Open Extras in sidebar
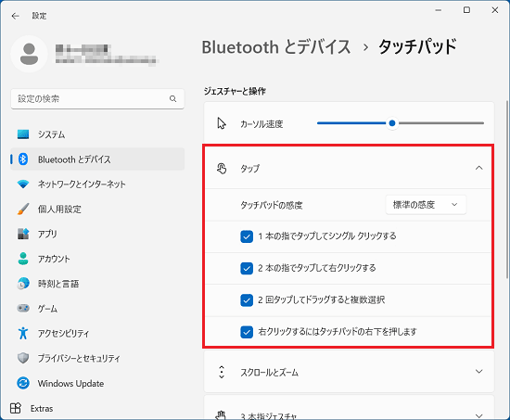 pos(97,408)
